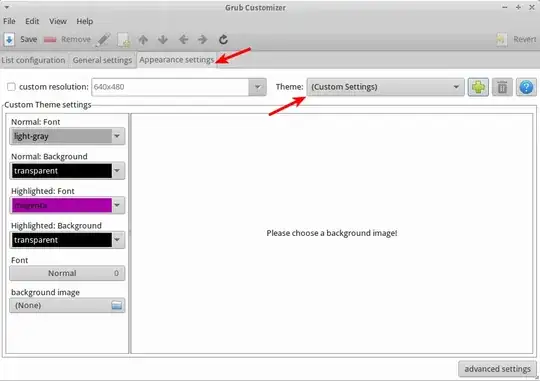Image resolution: width=540 pixels, height=381 pixels.
Task: Click the black Highlighted Background swatch
Action: click(62, 240)
